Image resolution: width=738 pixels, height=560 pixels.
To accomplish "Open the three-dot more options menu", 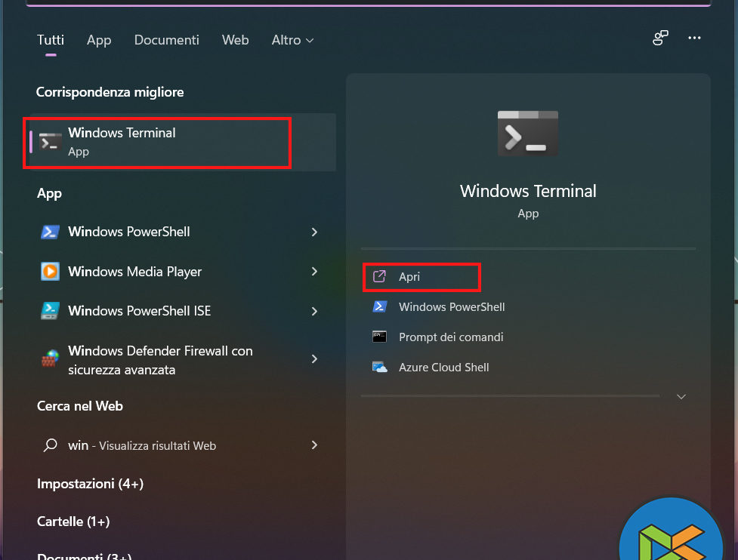I will pos(694,38).
